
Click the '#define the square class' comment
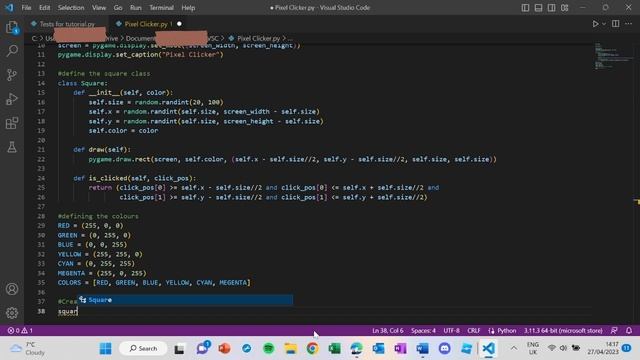click(104, 73)
